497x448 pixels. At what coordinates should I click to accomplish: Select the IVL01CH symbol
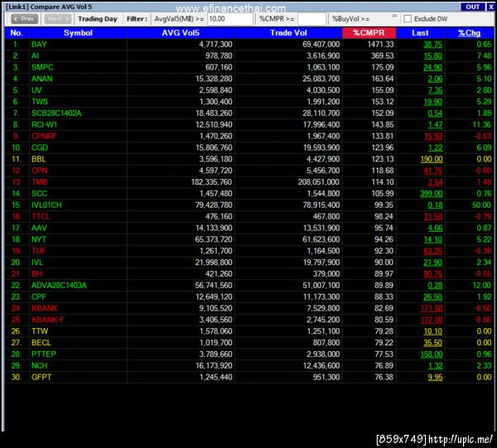coord(46,205)
